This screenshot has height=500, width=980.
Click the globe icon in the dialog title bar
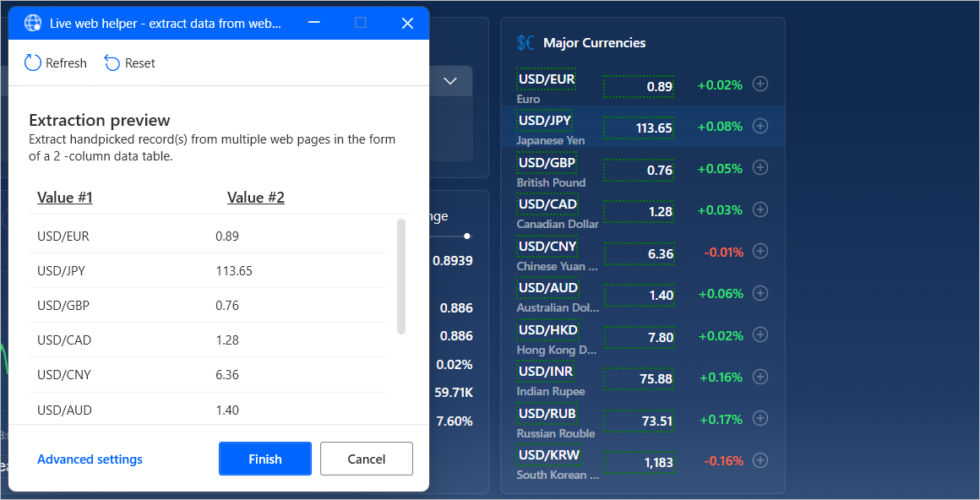(x=32, y=23)
